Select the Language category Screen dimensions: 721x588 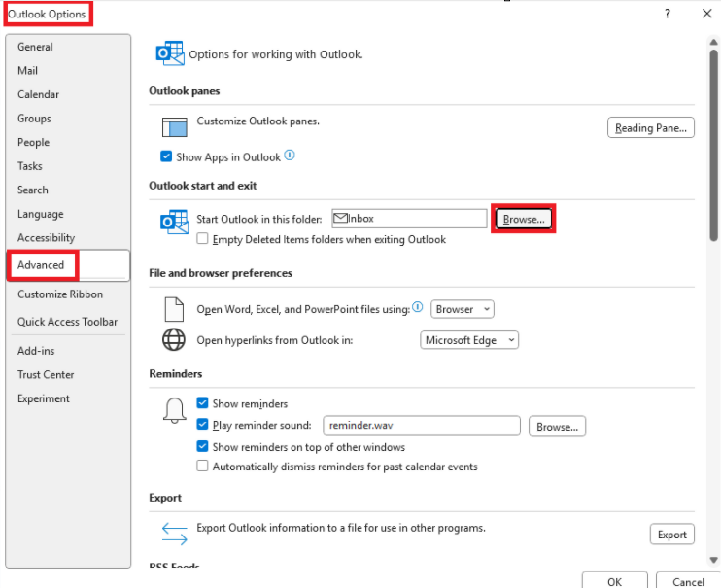41,214
